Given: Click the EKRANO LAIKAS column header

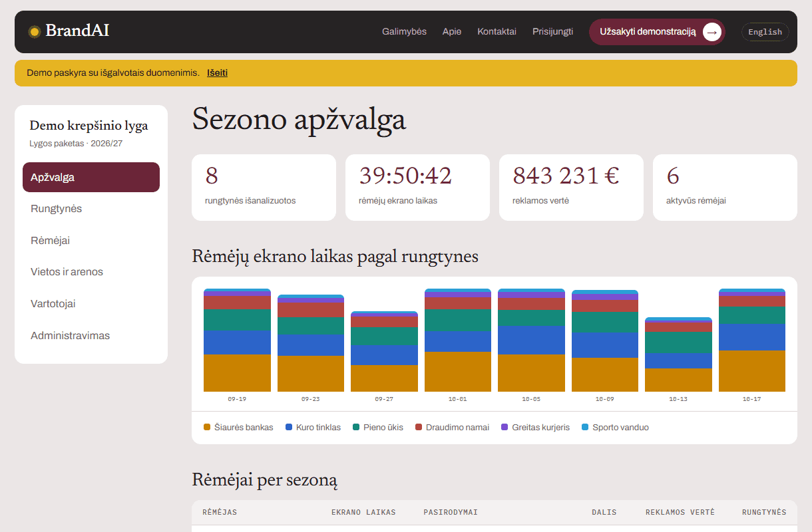Looking at the screenshot, I should pos(363,513).
